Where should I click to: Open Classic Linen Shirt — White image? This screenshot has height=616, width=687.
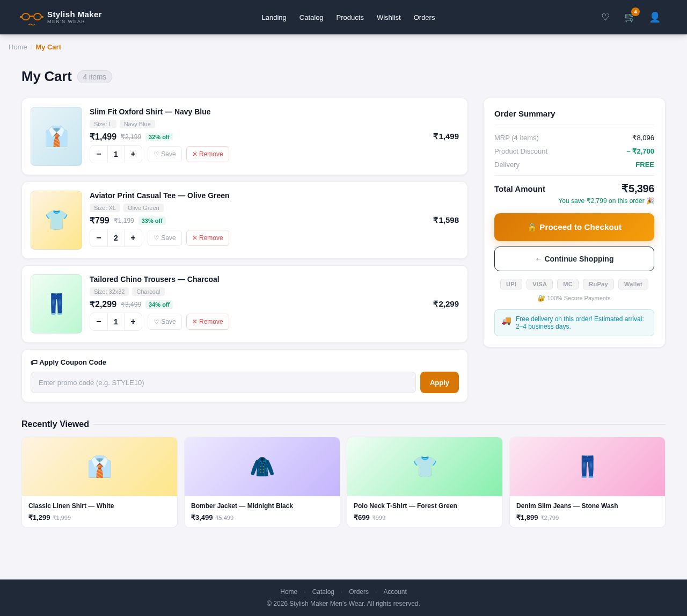pos(99,467)
